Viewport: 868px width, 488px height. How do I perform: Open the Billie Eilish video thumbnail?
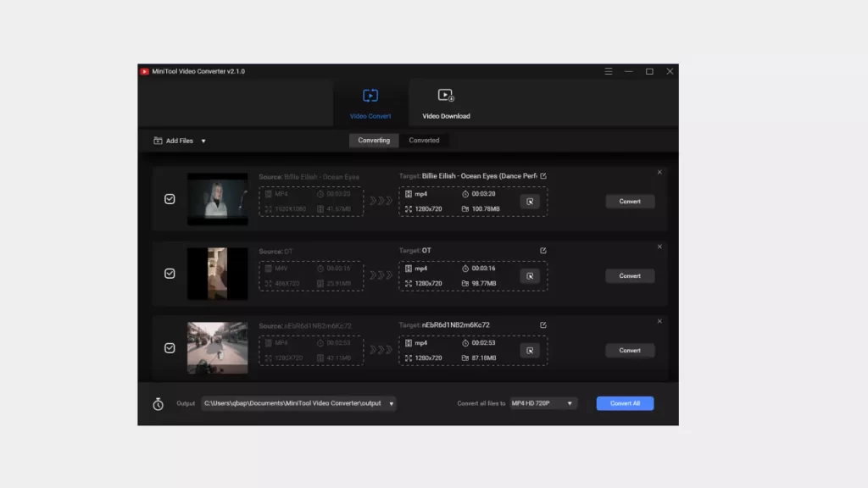[x=218, y=199]
